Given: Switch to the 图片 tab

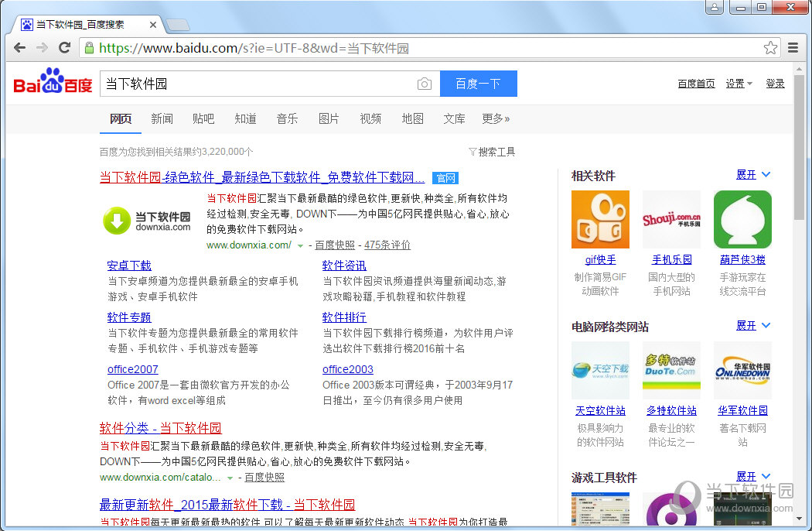Looking at the screenshot, I should (329, 118).
